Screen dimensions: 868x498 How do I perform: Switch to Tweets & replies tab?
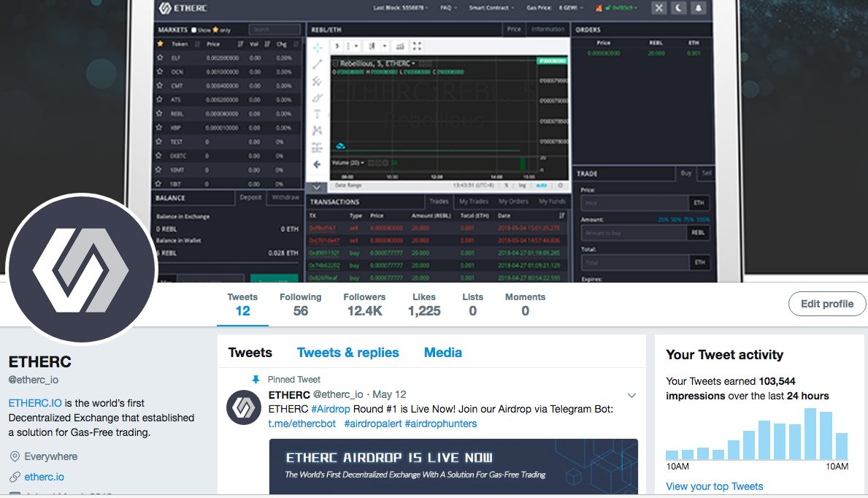(x=347, y=352)
